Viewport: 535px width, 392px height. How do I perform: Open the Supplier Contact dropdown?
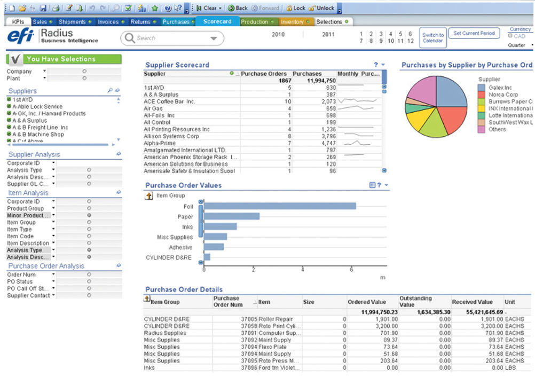pos(53,295)
